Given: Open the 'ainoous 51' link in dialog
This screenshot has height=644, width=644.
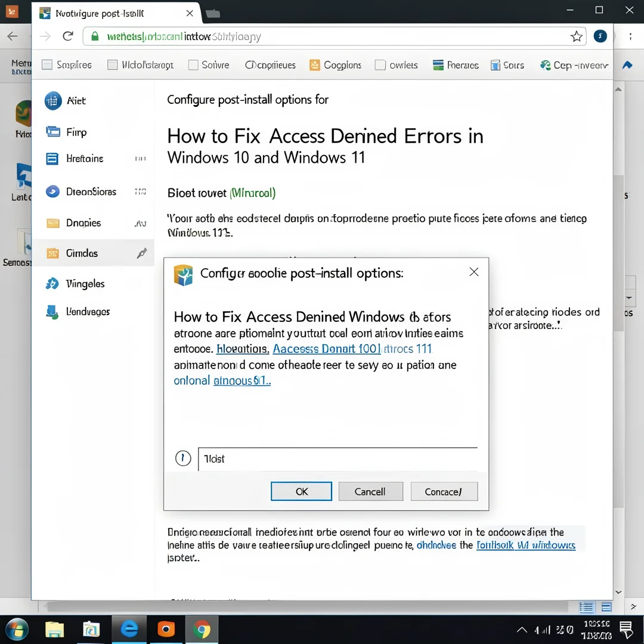Looking at the screenshot, I should pos(242,380).
